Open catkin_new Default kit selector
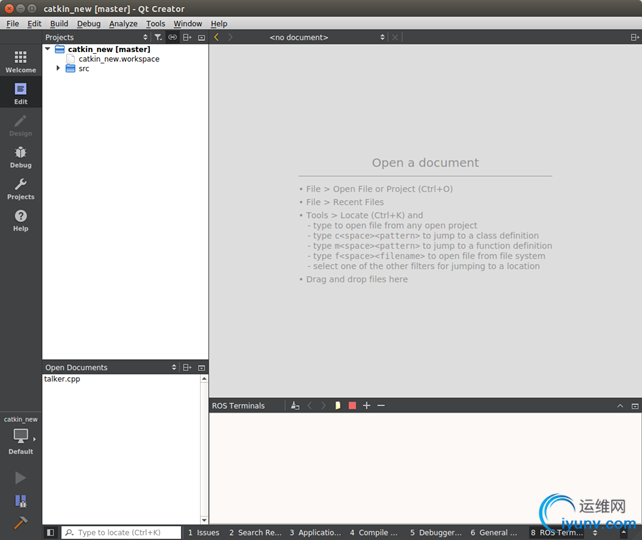Image resolution: width=642 pixels, height=540 pixels. [20, 436]
